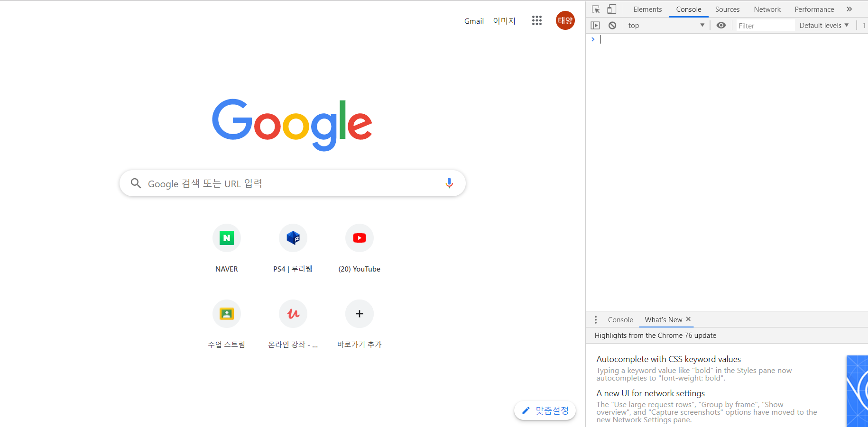The width and height of the screenshot is (868, 427).
Task: Click the 맞춤설정 customize button
Action: tap(545, 410)
